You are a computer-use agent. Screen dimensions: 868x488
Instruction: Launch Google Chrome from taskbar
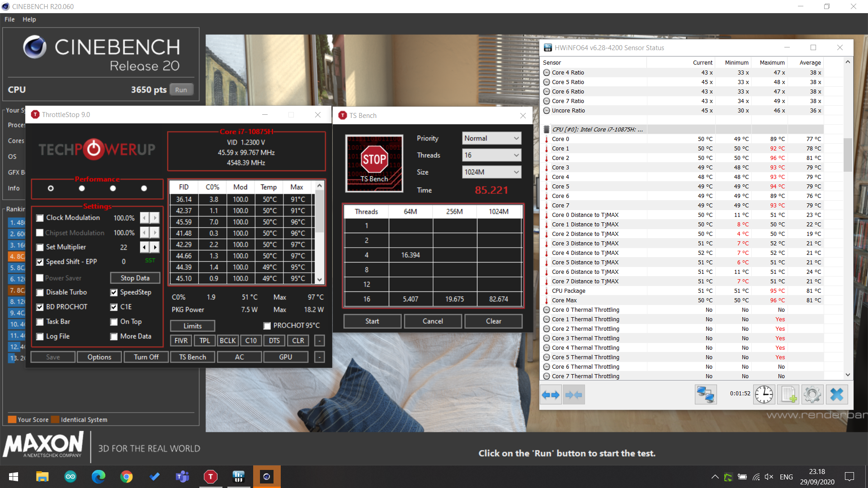127,477
